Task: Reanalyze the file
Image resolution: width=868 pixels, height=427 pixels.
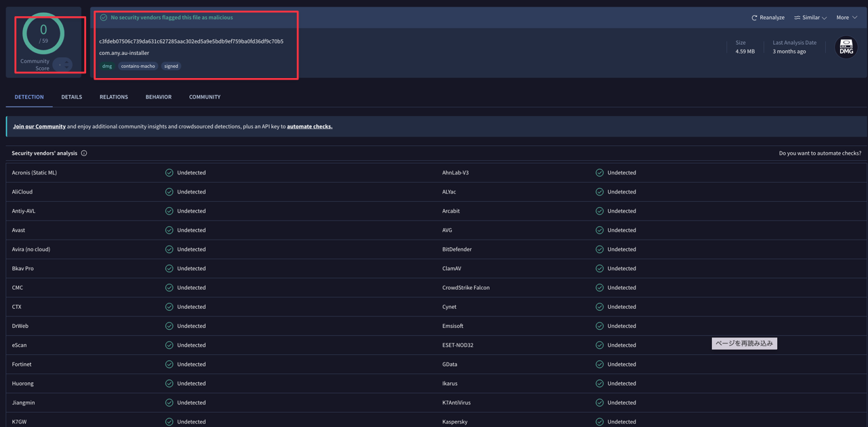Action: coord(768,18)
